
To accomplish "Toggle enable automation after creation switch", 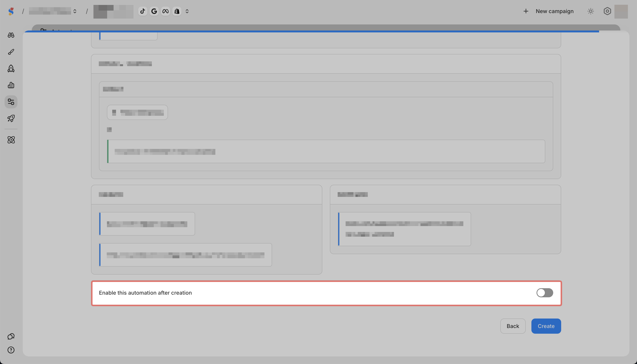I will [x=544, y=293].
